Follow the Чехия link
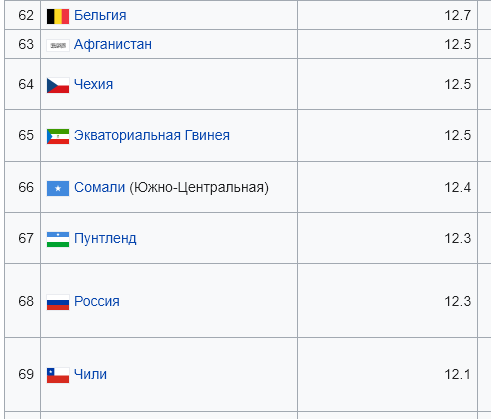Screen dimensions: 491x419 point(93,84)
